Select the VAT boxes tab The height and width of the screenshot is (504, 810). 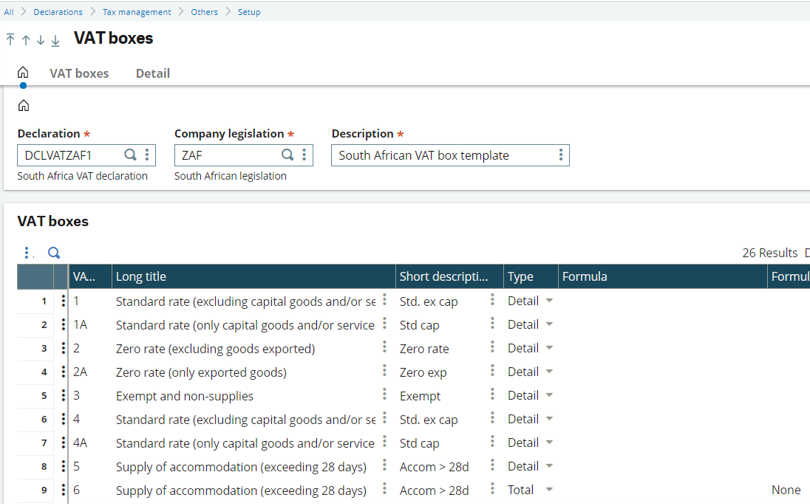point(79,73)
